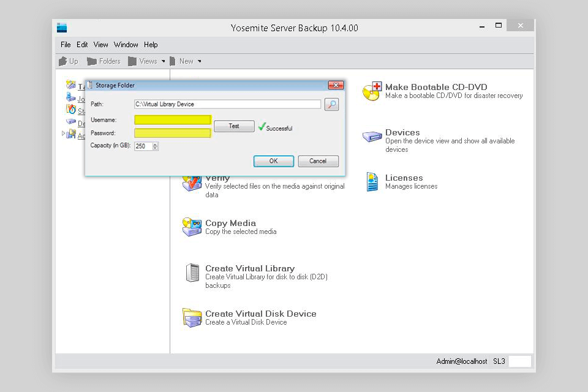The image size is (588, 392).
Task: Click the SL3 status bar entry
Action: (x=499, y=361)
